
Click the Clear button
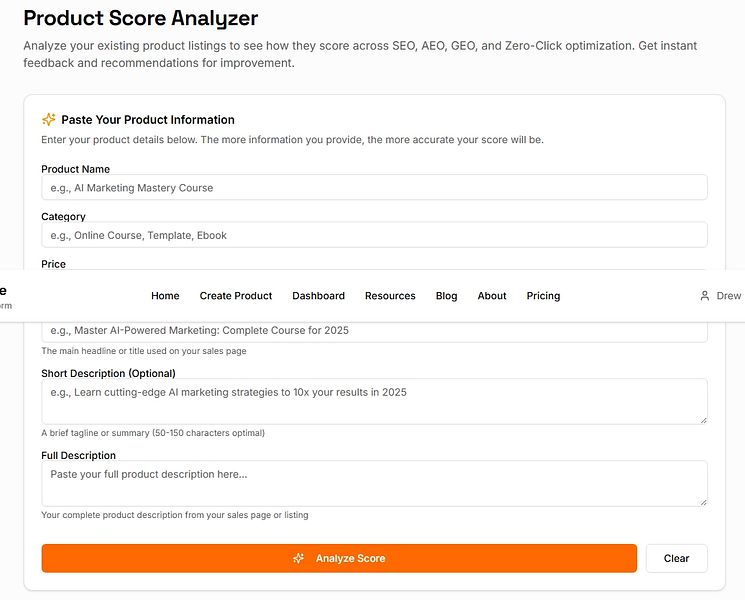676,558
